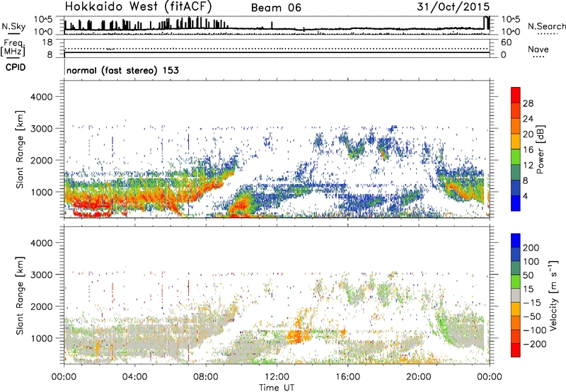Image resolution: width=566 pixels, height=392 pixels.
Task: Click the '16' power scale value
Action: 528,150
